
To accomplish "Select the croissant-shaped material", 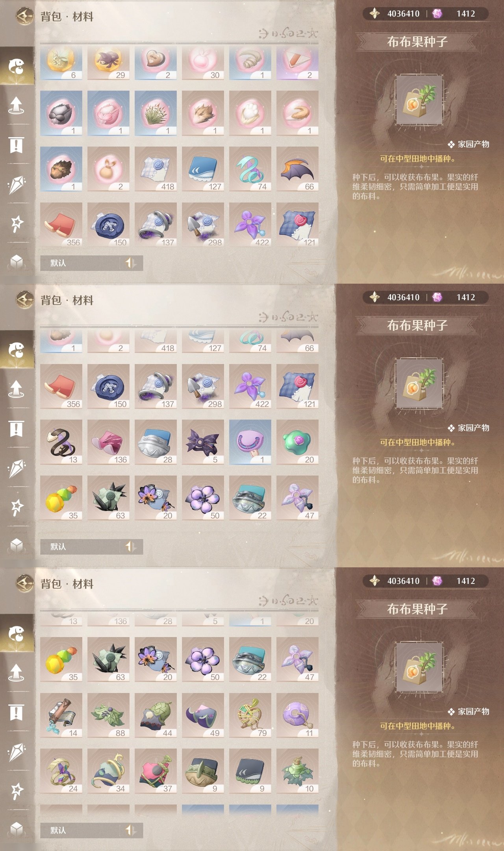I will (x=250, y=63).
